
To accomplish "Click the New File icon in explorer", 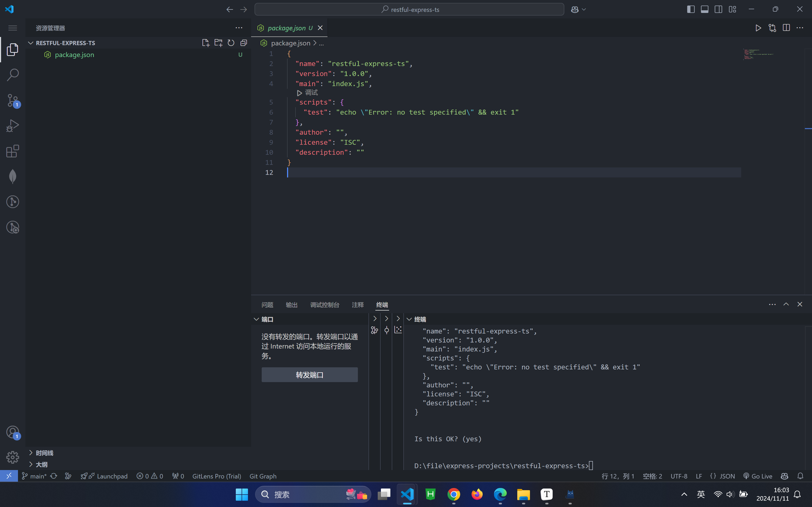I will pos(205,43).
